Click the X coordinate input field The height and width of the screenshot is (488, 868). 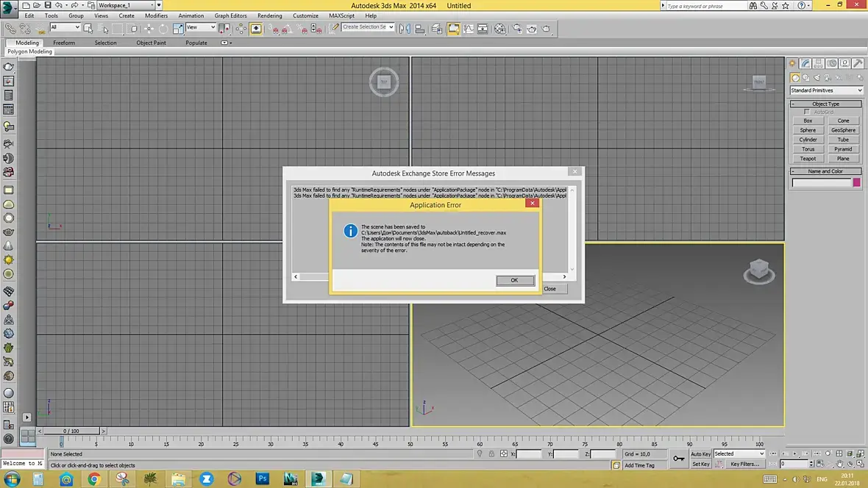(x=529, y=453)
